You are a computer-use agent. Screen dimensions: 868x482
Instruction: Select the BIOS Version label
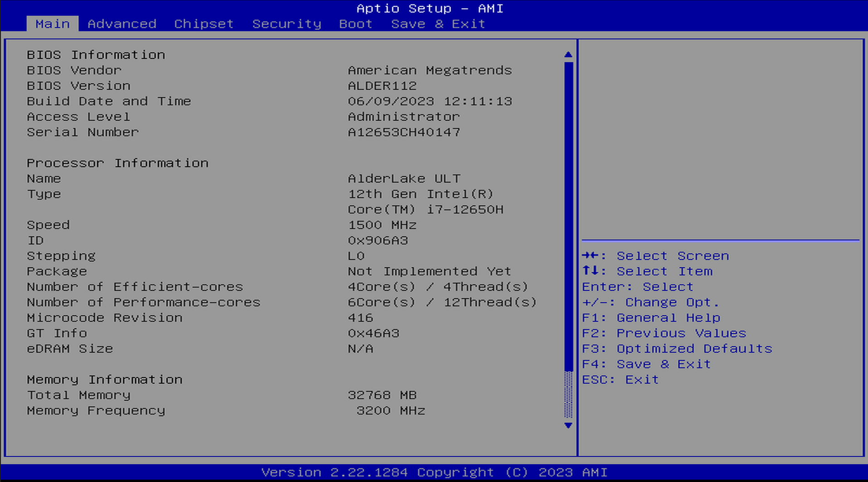(79, 85)
